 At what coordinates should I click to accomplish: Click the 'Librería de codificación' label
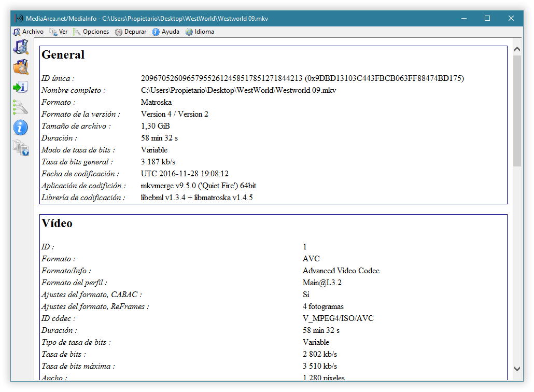click(x=83, y=198)
